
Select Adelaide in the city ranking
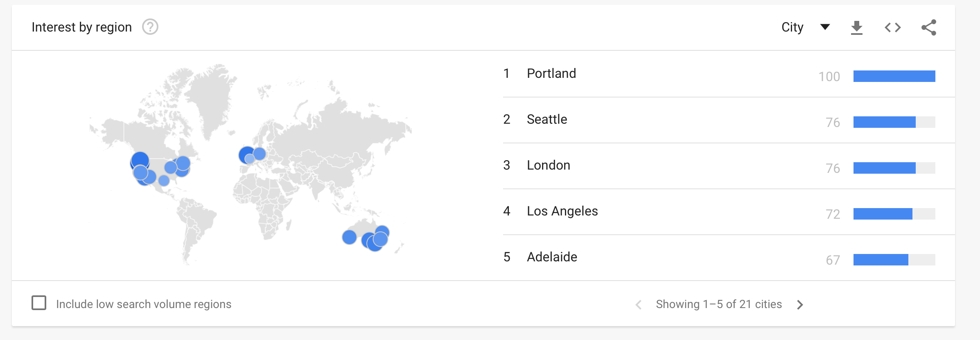click(552, 257)
